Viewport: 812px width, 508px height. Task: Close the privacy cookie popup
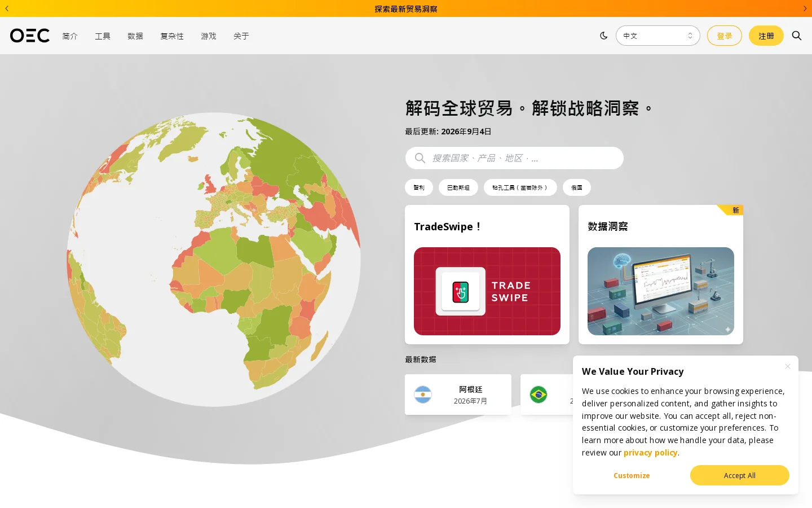(788, 366)
